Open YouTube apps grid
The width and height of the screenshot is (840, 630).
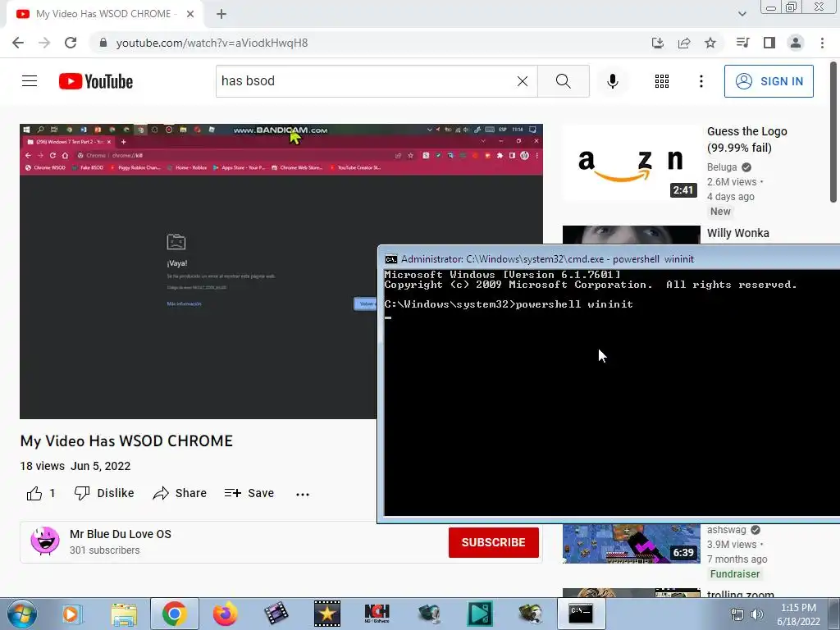coord(662,81)
